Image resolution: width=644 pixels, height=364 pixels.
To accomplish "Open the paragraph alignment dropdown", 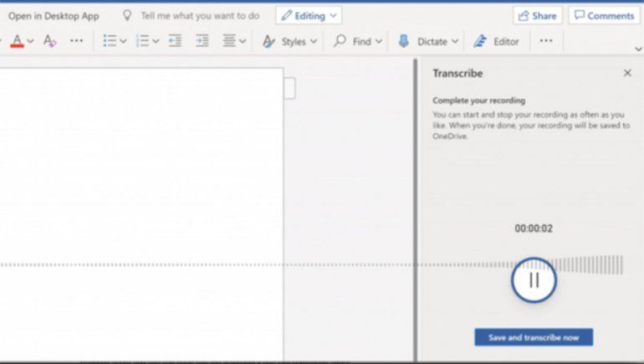I will coord(243,41).
